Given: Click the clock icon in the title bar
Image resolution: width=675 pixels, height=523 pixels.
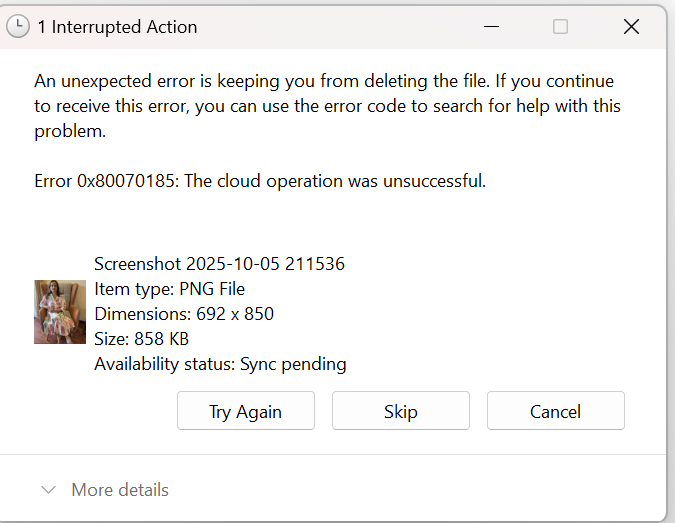Looking at the screenshot, I should point(18,27).
